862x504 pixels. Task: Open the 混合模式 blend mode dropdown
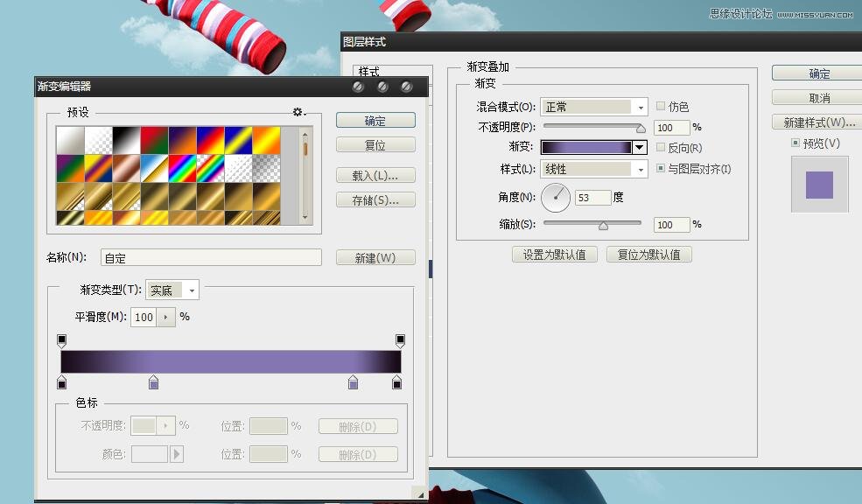click(592, 106)
